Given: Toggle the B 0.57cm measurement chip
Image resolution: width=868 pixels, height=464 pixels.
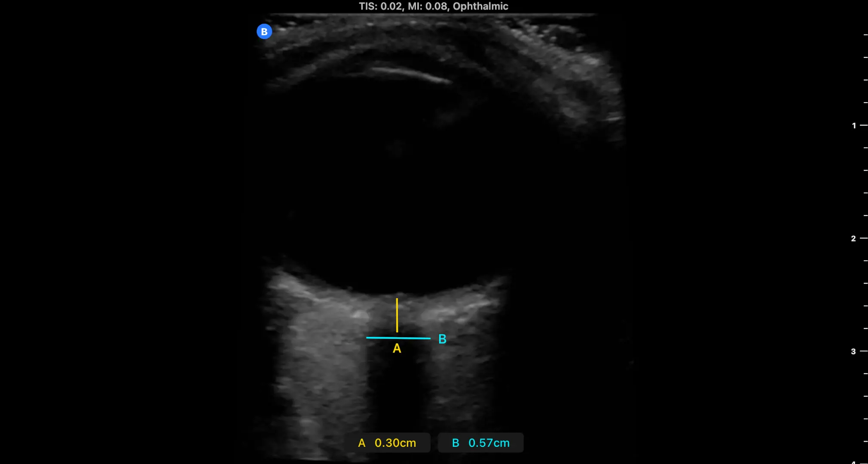Looking at the screenshot, I should coord(481,443).
